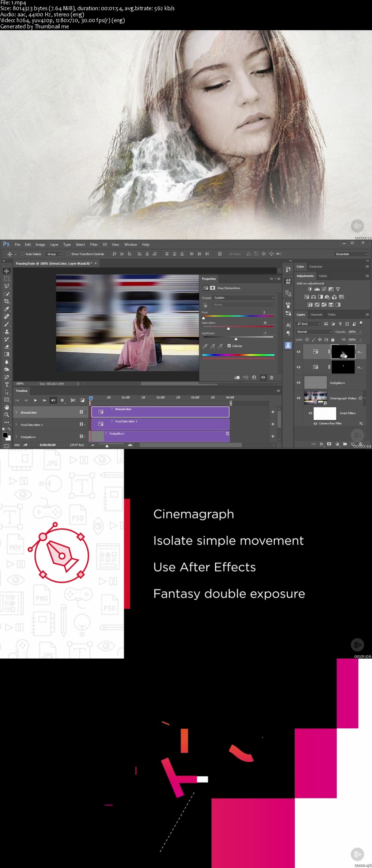The width and height of the screenshot is (372, 868).
Task: Click the Saturation slider handle
Action: 228,328
